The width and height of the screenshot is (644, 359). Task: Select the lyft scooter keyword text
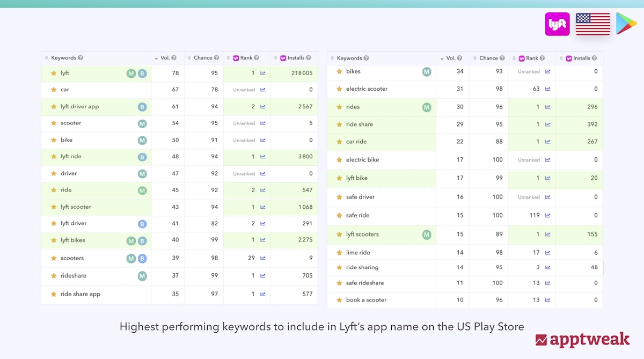[76, 207]
